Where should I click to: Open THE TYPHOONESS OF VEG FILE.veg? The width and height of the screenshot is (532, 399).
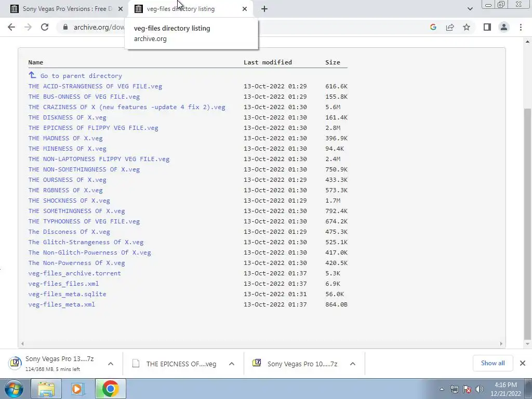coord(84,221)
